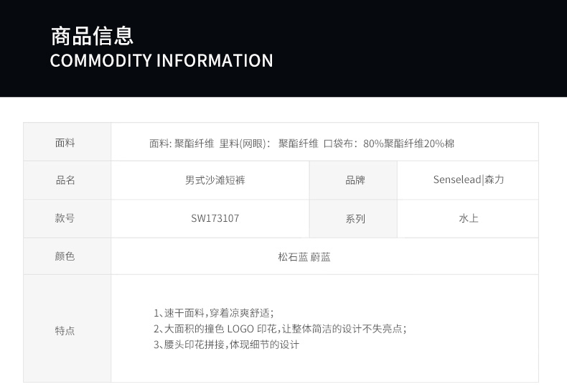Click the feature line about 腰头印花拼接
This screenshot has width=567, height=392.
[226, 345]
